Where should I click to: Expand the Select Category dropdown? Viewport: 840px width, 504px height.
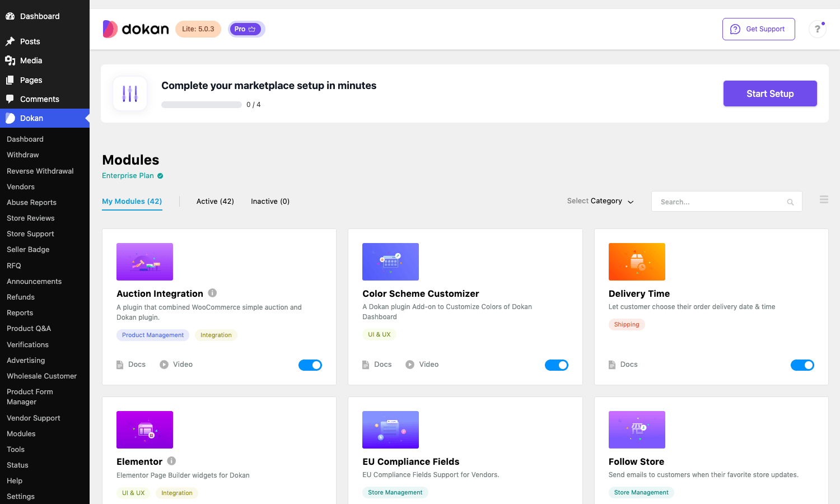point(600,201)
